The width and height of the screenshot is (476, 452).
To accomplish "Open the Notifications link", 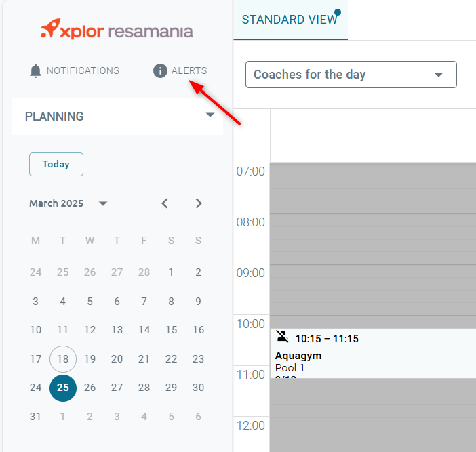I will (83, 70).
